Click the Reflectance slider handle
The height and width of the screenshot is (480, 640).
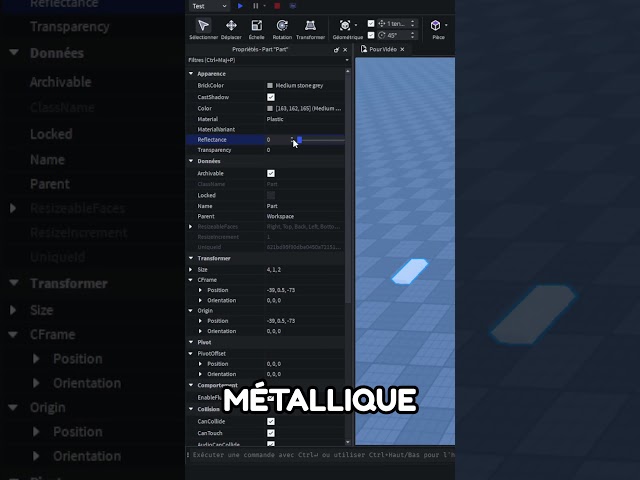(x=300, y=140)
